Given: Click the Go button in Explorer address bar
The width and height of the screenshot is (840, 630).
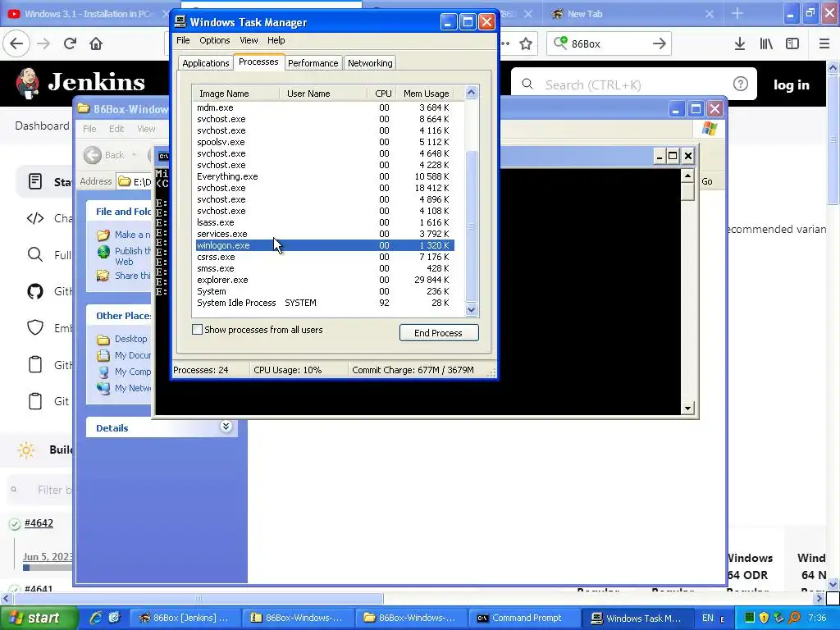Looking at the screenshot, I should tap(707, 181).
